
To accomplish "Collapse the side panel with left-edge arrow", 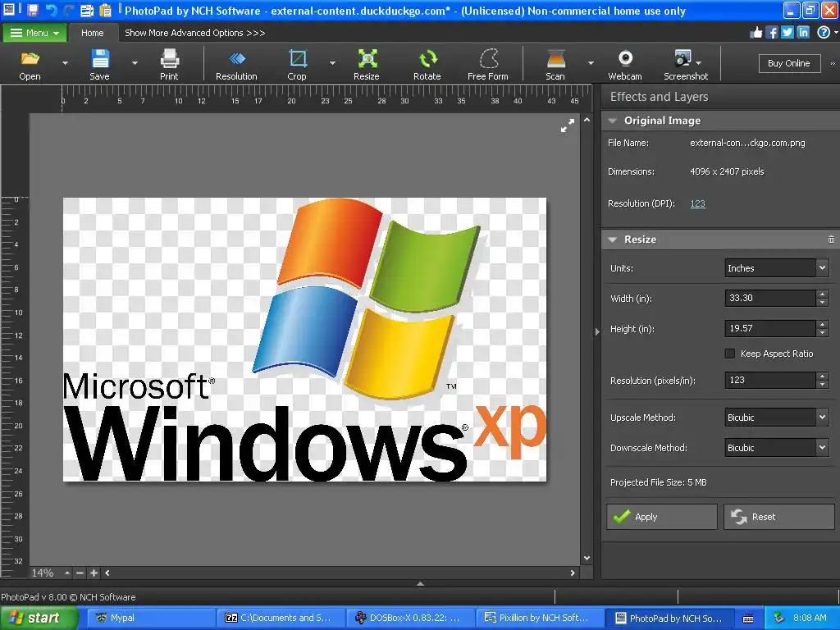I will click(x=597, y=331).
